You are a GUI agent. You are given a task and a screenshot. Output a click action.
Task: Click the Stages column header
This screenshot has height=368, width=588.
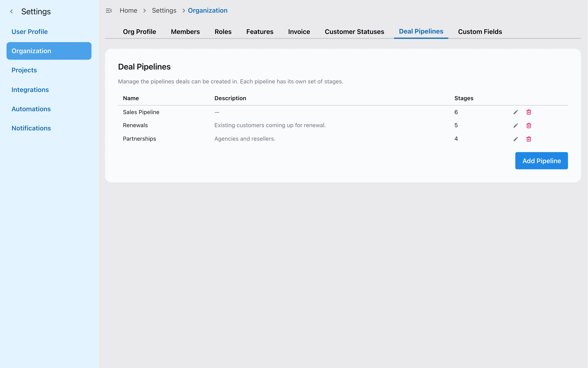(464, 98)
